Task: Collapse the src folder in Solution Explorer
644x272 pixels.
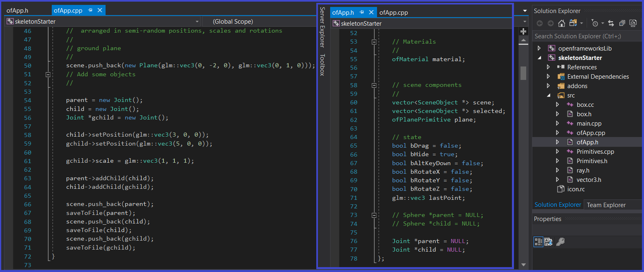Action: tap(548, 95)
